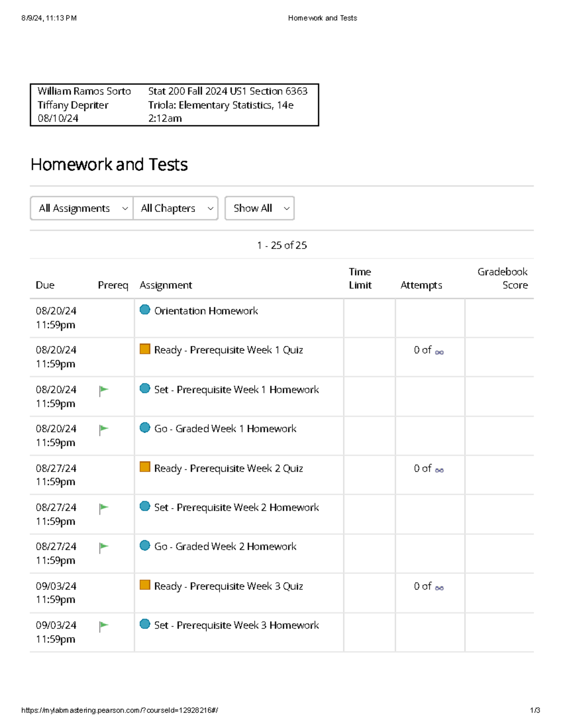
Task: Open the Orientation Homework assignment
Action: pos(206,311)
